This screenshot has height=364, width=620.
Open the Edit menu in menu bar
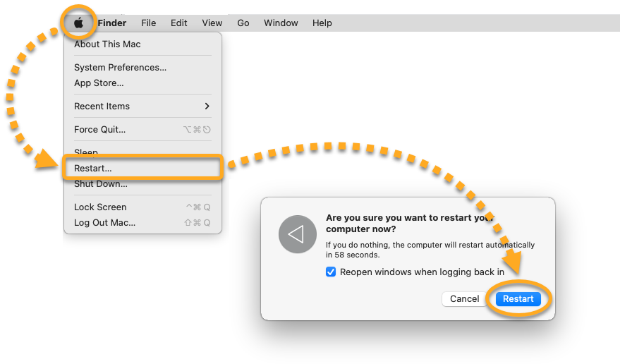[178, 23]
